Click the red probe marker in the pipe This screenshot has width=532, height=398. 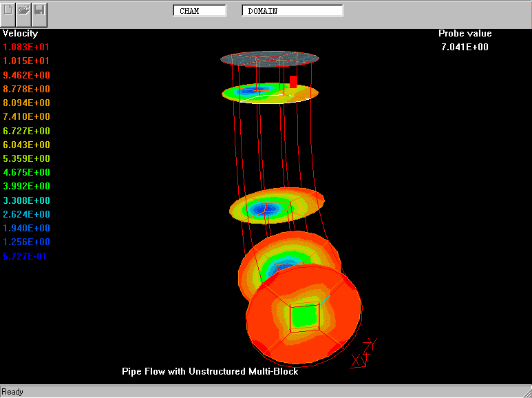(x=293, y=81)
